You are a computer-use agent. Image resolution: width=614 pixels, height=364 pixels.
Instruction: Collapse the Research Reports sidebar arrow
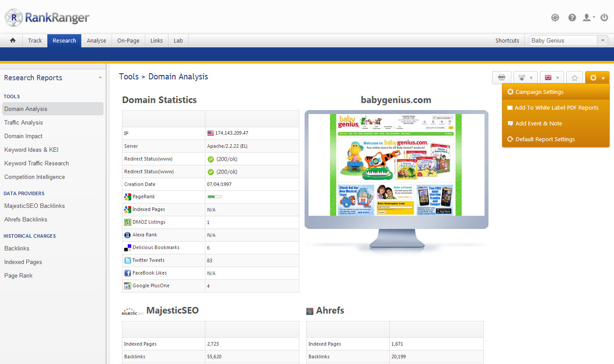point(100,78)
